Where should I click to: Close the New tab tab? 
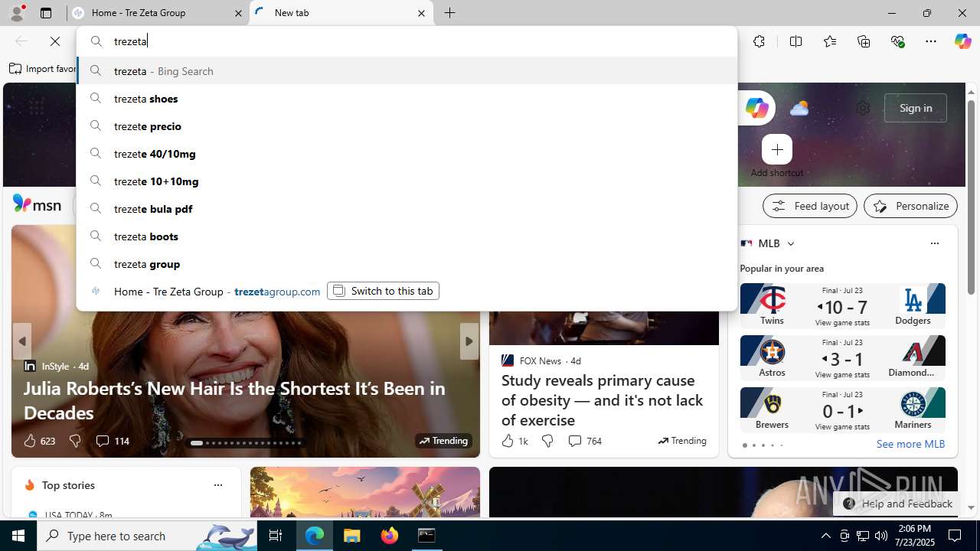click(x=421, y=13)
